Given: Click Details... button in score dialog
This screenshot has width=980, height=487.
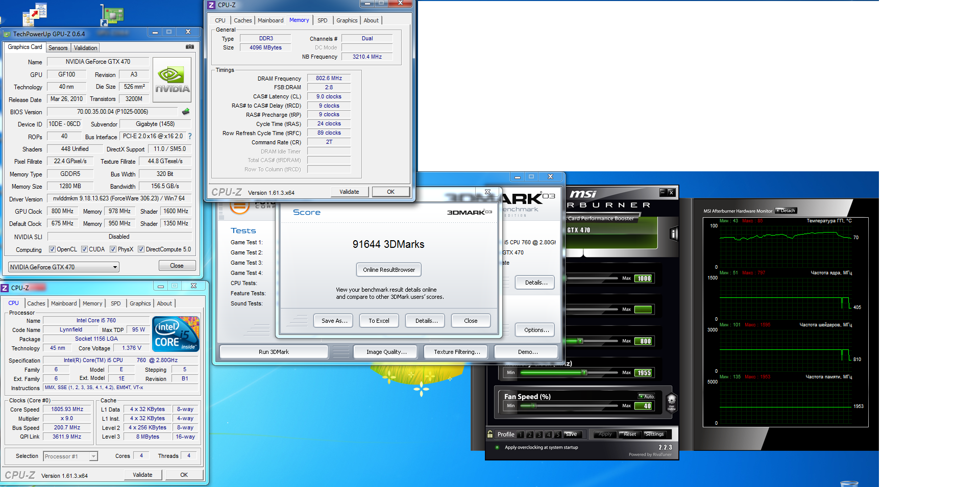Looking at the screenshot, I should coord(426,321).
